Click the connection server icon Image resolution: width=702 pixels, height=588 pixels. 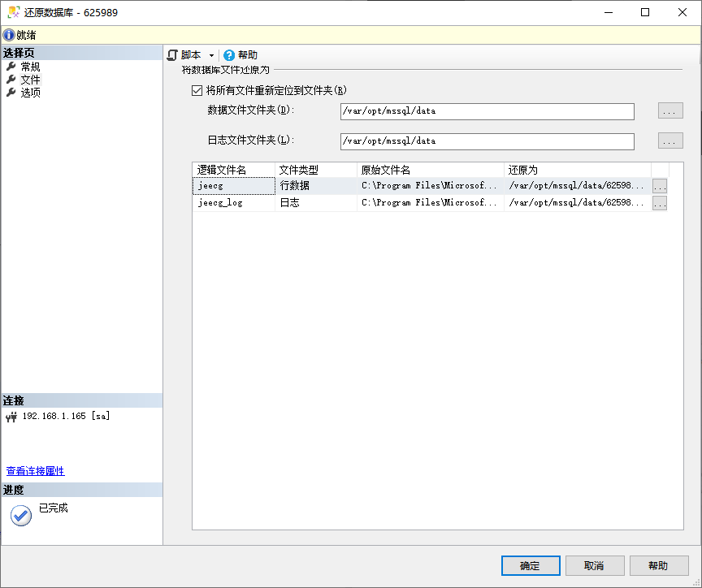click(x=11, y=417)
